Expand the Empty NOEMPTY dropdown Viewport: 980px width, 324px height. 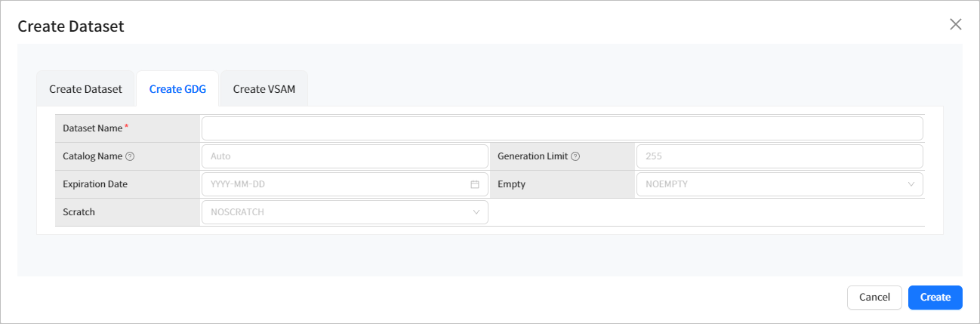coord(779,184)
